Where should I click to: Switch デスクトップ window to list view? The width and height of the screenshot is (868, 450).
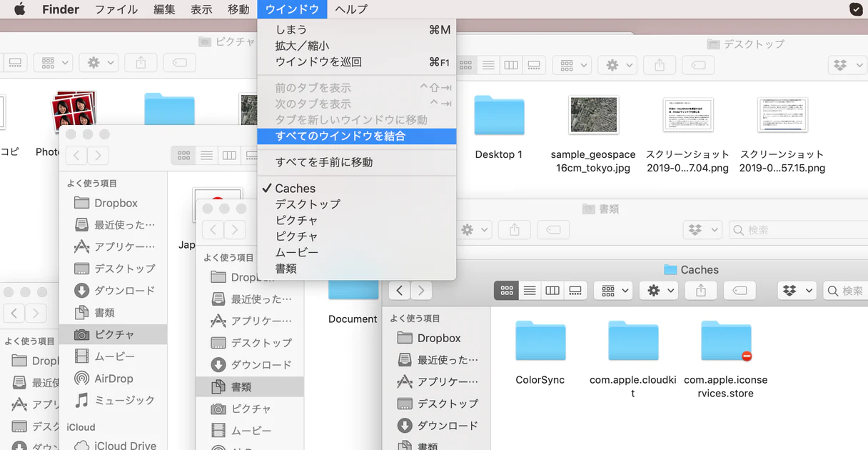tap(488, 65)
